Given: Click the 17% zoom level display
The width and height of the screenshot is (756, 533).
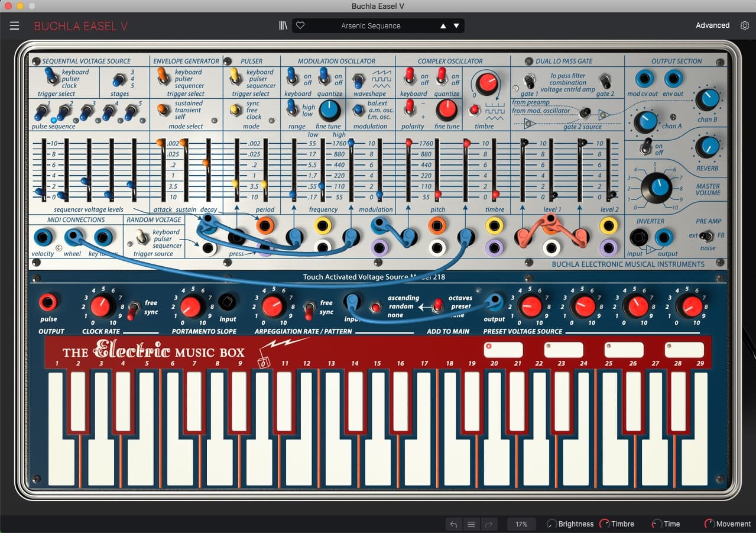Looking at the screenshot, I should click(x=521, y=524).
